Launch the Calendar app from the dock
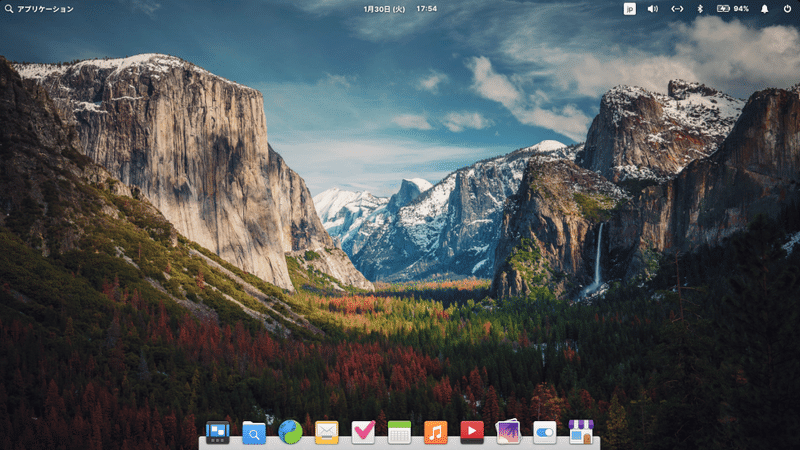800x450 pixels. tap(399, 432)
